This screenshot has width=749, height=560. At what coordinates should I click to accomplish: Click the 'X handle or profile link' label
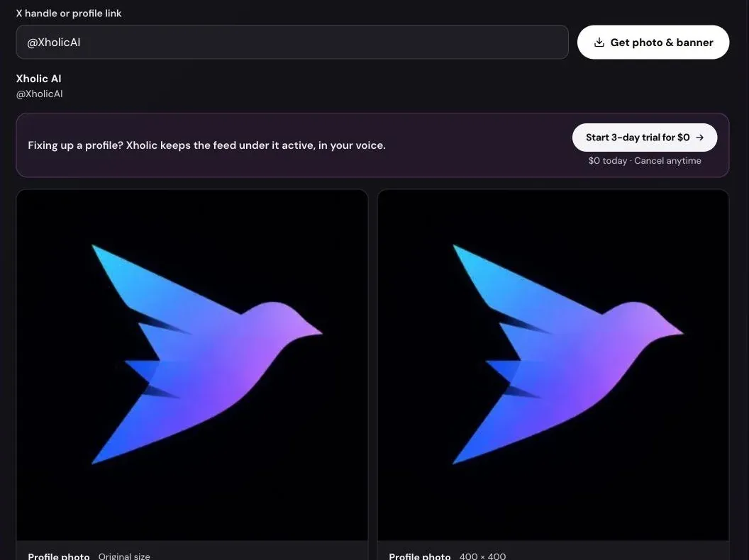(69, 13)
